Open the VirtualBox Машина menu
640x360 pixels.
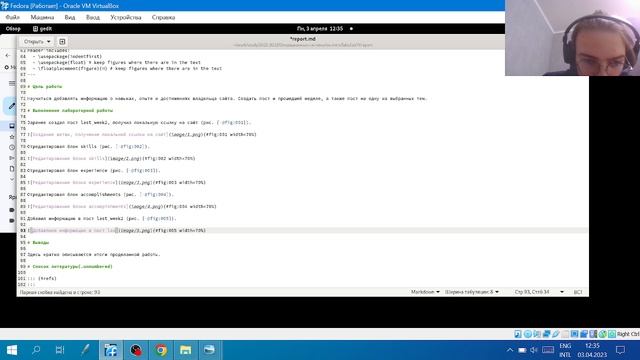click(x=42, y=18)
